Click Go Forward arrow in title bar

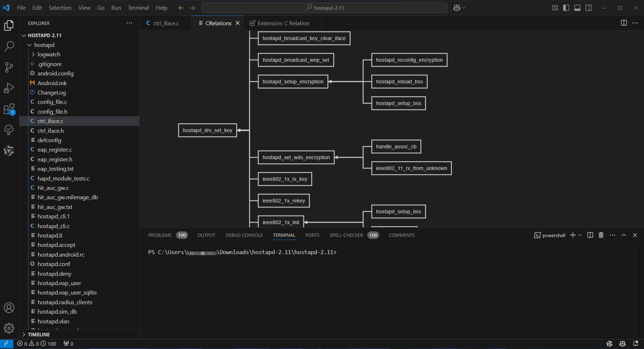tap(192, 8)
